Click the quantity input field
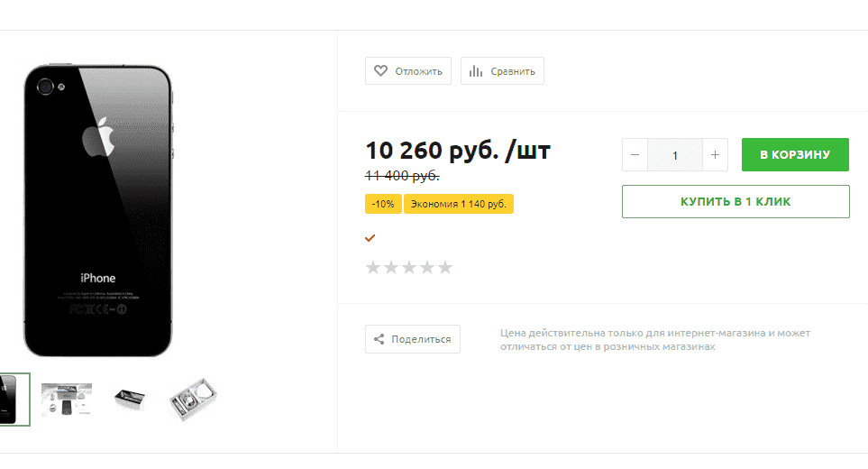The width and height of the screenshot is (868, 469). (675, 155)
